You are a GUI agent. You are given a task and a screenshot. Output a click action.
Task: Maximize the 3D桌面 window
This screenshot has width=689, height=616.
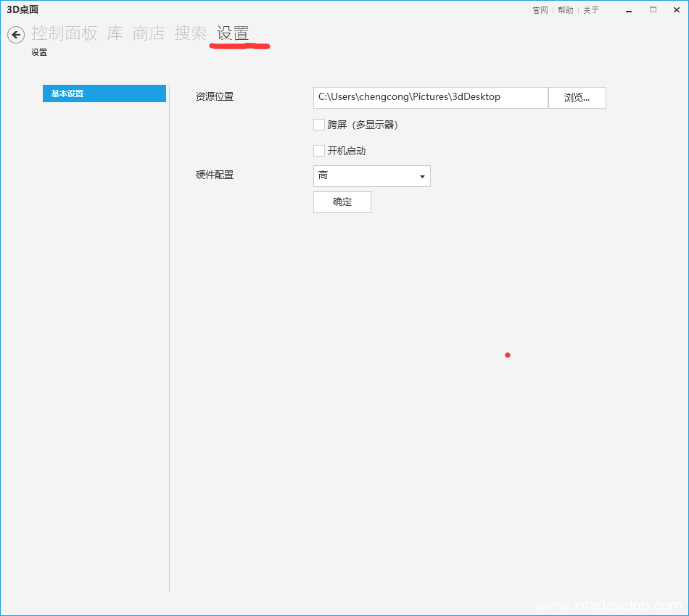pyautogui.click(x=653, y=10)
